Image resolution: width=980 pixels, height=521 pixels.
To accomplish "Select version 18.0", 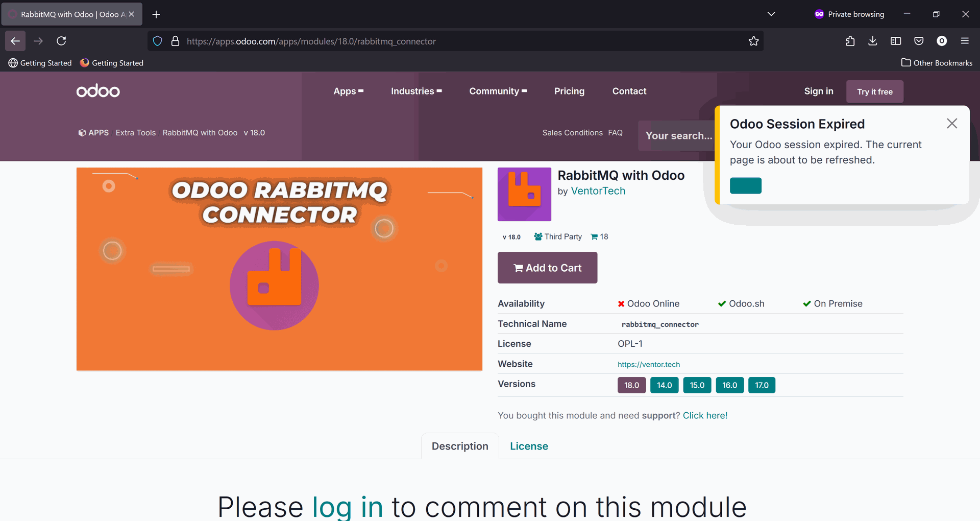I will [x=631, y=385].
